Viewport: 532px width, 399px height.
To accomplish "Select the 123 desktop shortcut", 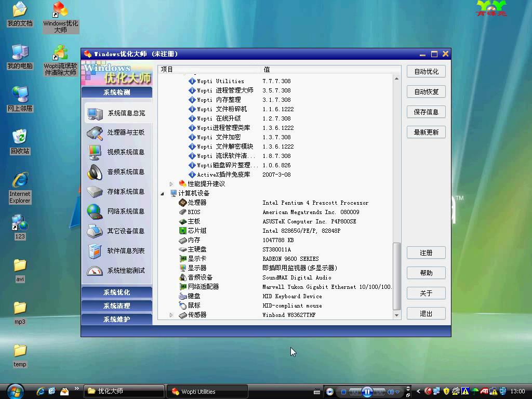I will click(20, 227).
